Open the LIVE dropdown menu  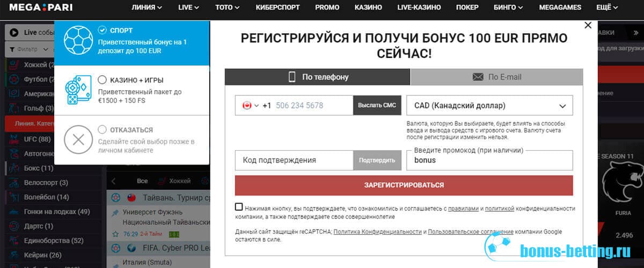point(188,8)
